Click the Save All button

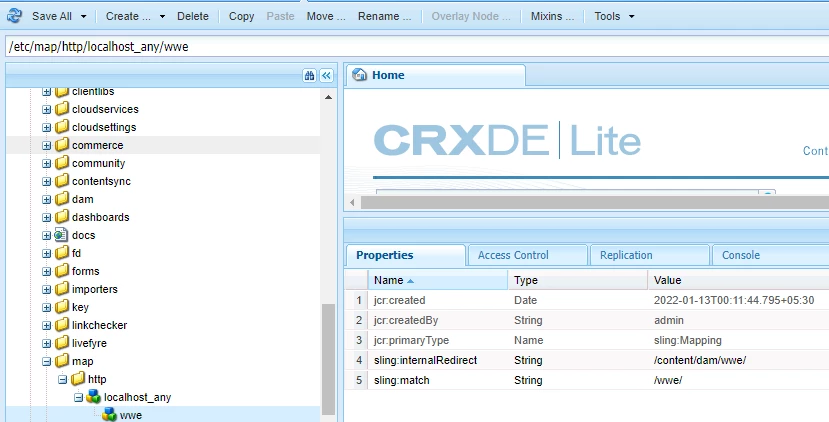[x=52, y=16]
